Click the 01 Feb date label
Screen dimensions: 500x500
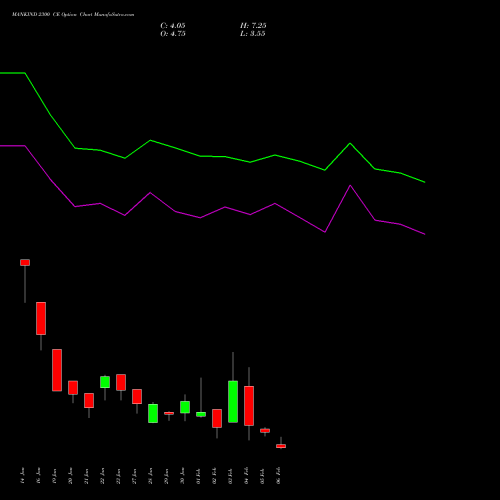[198, 476]
